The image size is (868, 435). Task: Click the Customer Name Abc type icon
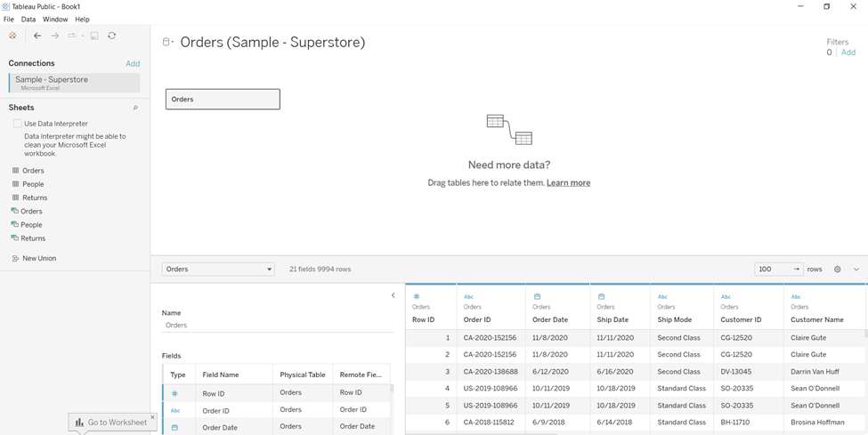click(x=796, y=297)
